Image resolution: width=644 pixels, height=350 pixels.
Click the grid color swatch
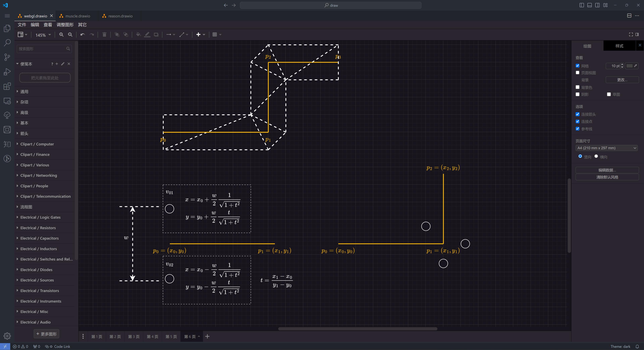click(629, 66)
